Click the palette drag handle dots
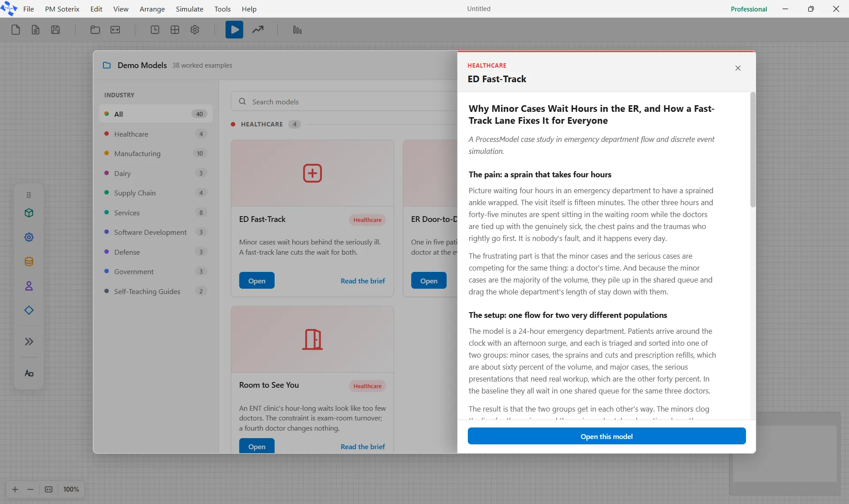This screenshot has width=849, height=504. [x=29, y=195]
